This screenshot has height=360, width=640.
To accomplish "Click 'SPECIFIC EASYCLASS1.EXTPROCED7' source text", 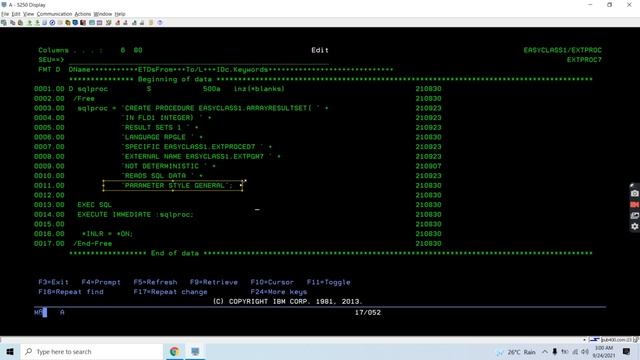I will (x=190, y=147).
